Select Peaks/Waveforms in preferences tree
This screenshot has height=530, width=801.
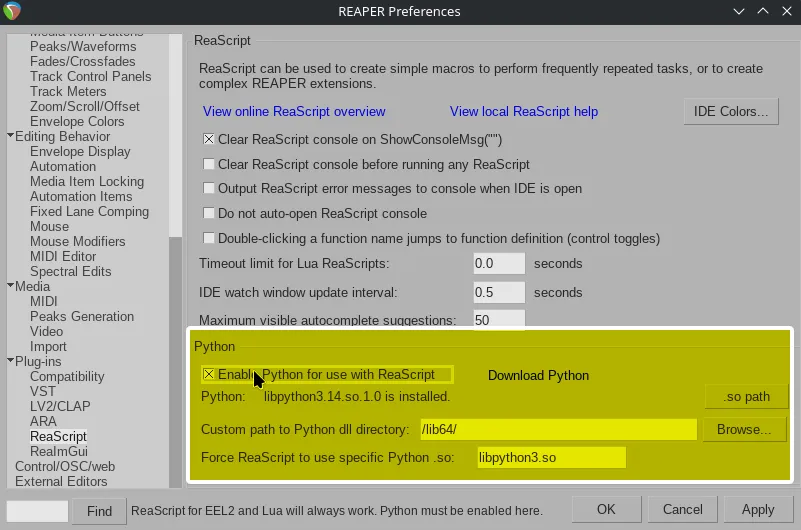pos(83,46)
